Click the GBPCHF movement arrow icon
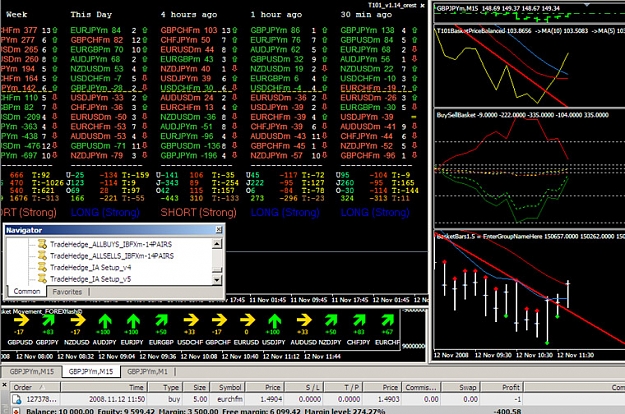The image size is (625, 414). pos(219,320)
